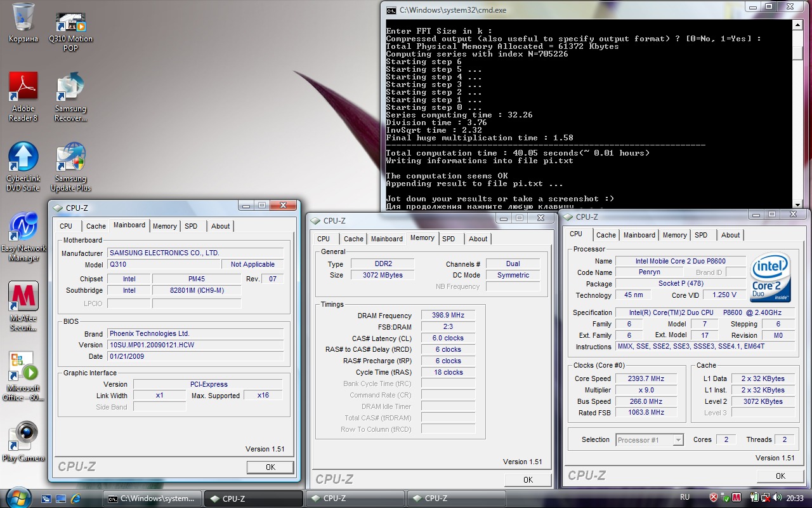The image size is (812, 508).
Task: Open Play Camera desktop icon
Action: click(23, 441)
